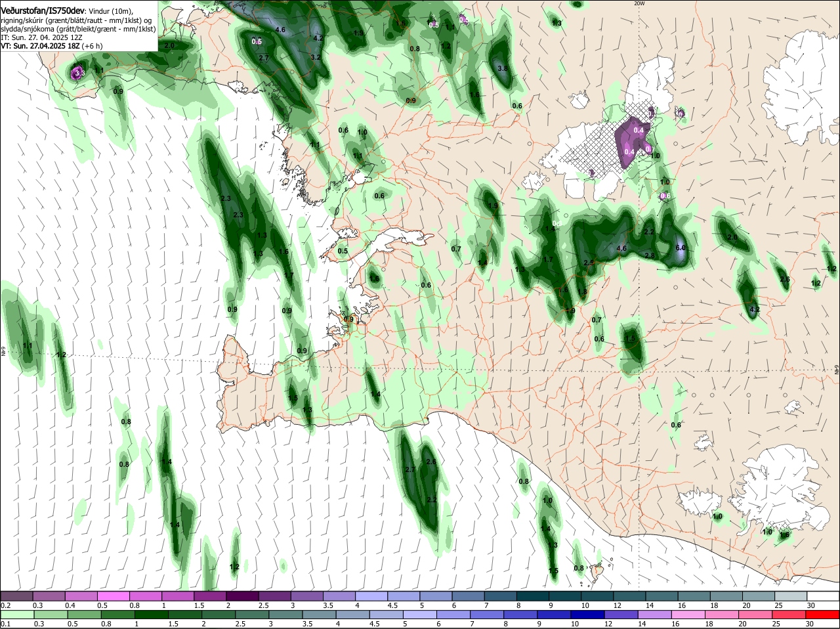
Task: Click the 6.0 precipitation value on the map
Action: (681, 248)
